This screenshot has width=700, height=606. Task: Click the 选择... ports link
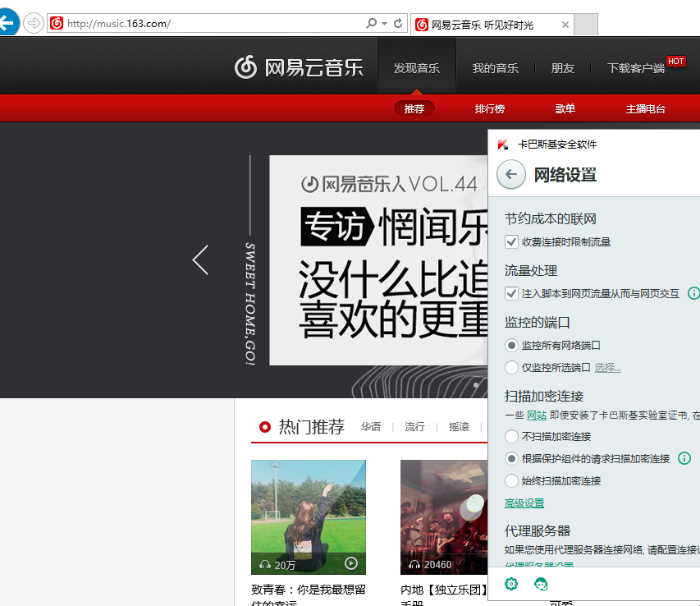point(607,368)
